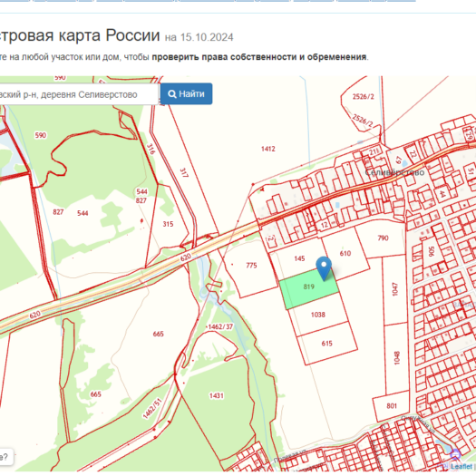Click parcel label 801

[x=392, y=406]
